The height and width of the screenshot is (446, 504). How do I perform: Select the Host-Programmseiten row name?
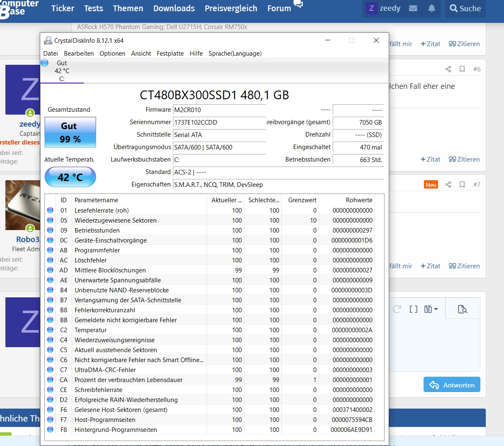tap(105, 420)
